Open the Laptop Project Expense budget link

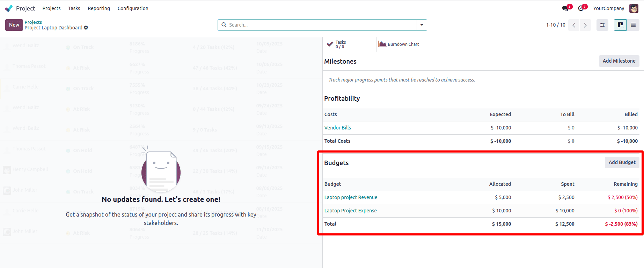click(350, 211)
